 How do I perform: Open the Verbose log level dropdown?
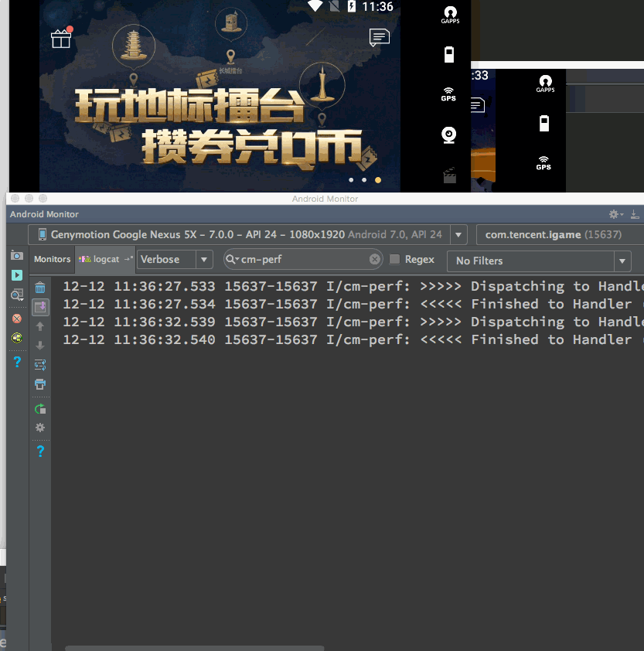[x=175, y=260]
